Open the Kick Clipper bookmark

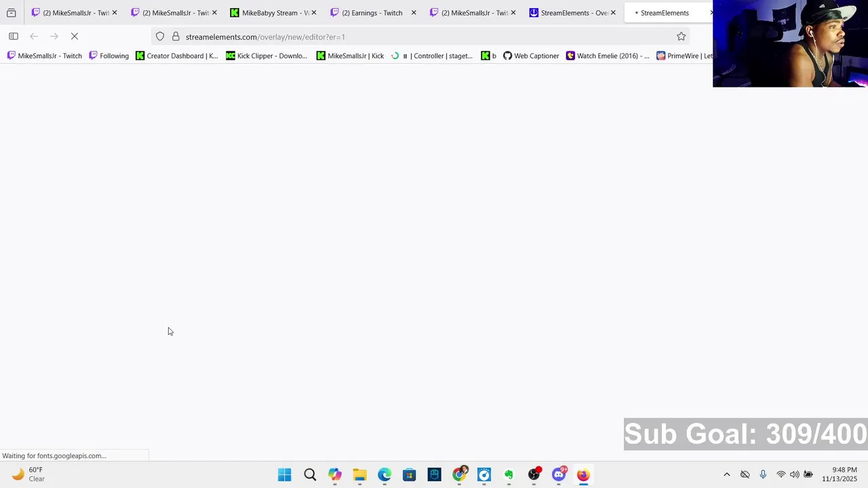267,56
